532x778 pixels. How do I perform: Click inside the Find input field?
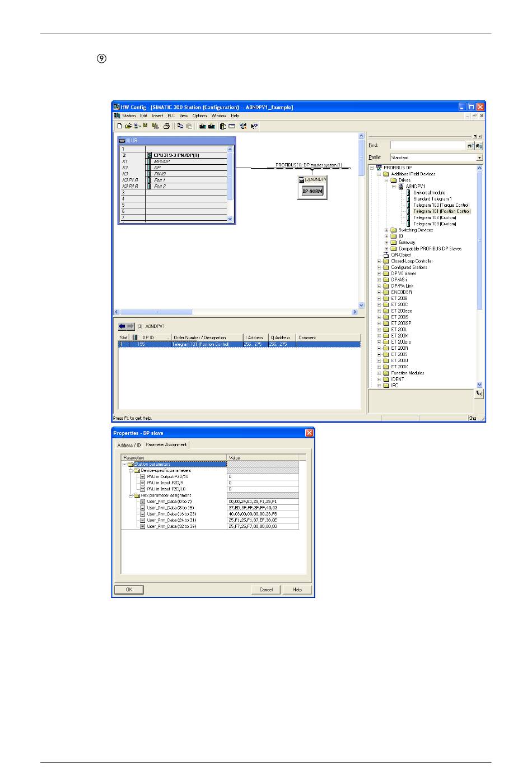428,146
